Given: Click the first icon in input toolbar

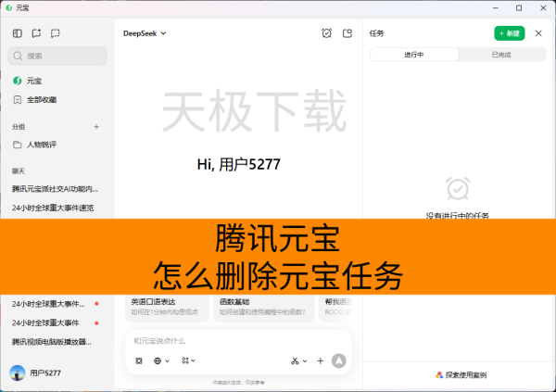Looking at the screenshot, I should pyautogui.click(x=138, y=360).
